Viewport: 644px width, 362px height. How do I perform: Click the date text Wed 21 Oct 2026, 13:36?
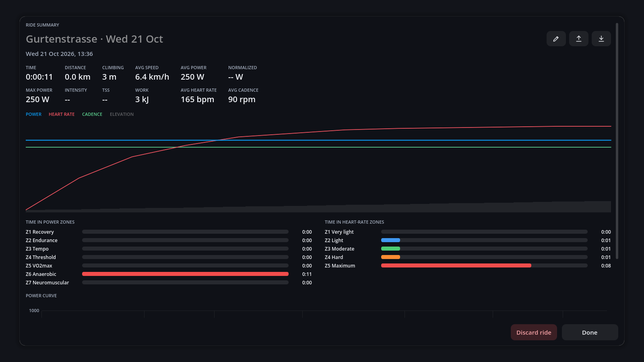(x=59, y=54)
